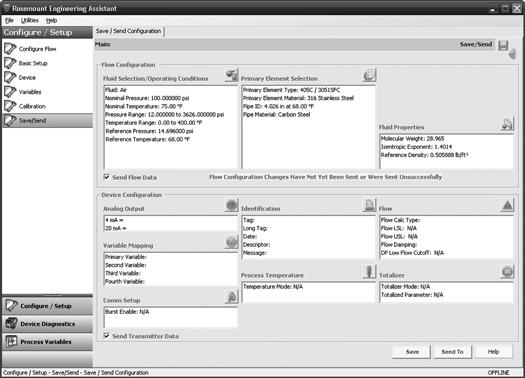This screenshot has width=525, height=378.
Task: Switch to Process Variables section
Action: coord(47,342)
